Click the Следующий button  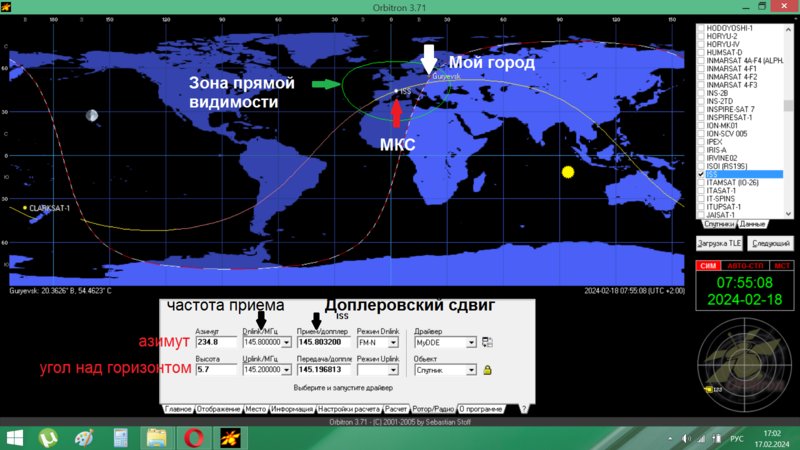point(771,243)
